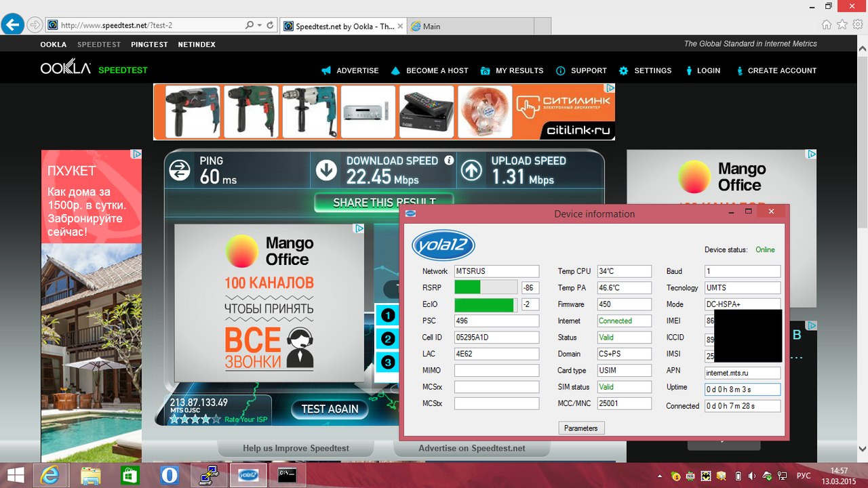
Task: Rate the ISP using the star rating
Action: (x=195, y=420)
